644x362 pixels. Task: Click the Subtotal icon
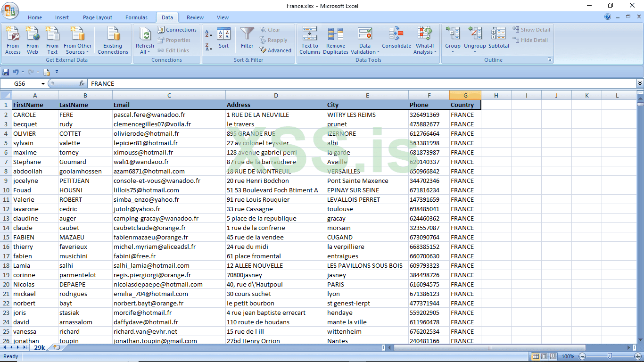[x=497, y=40]
